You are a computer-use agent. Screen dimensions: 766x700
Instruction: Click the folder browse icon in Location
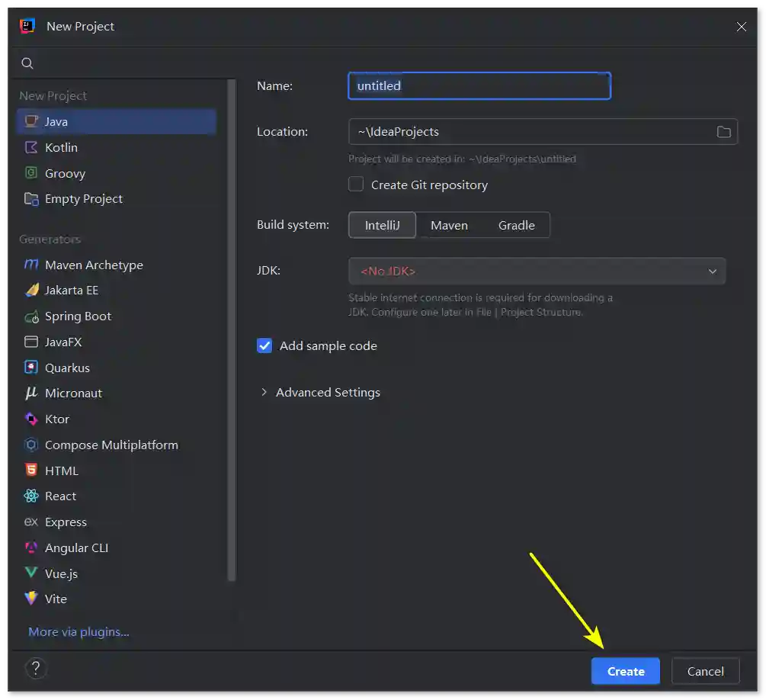coord(723,132)
